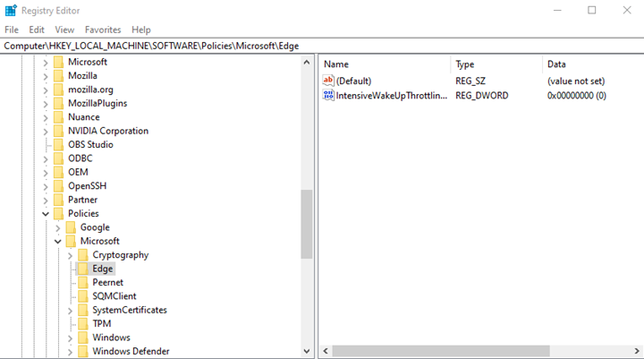The height and width of the screenshot is (359, 644).
Task: Click the ODBC folder icon
Action: tap(59, 158)
